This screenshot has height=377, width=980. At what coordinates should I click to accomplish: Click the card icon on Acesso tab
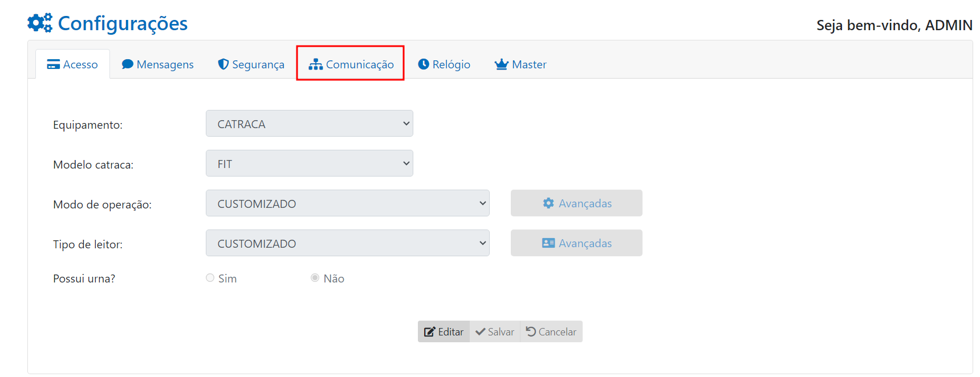click(54, 64)
